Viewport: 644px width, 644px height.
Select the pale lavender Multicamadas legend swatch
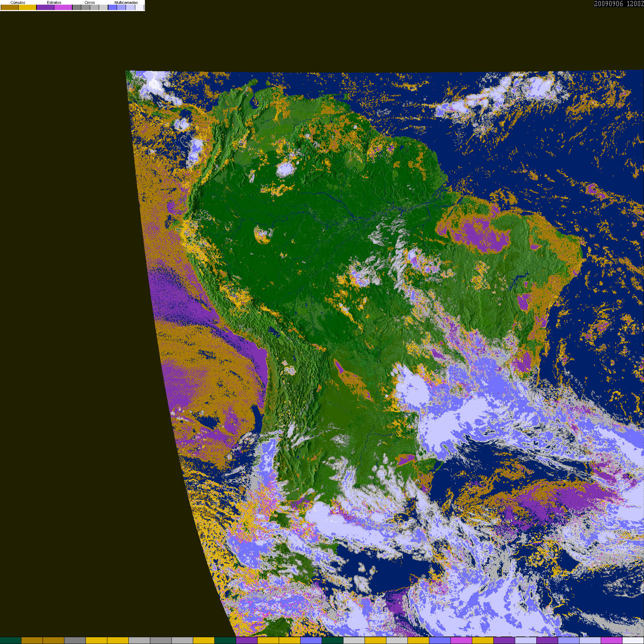pyautogui.click(x=130, y=7)
